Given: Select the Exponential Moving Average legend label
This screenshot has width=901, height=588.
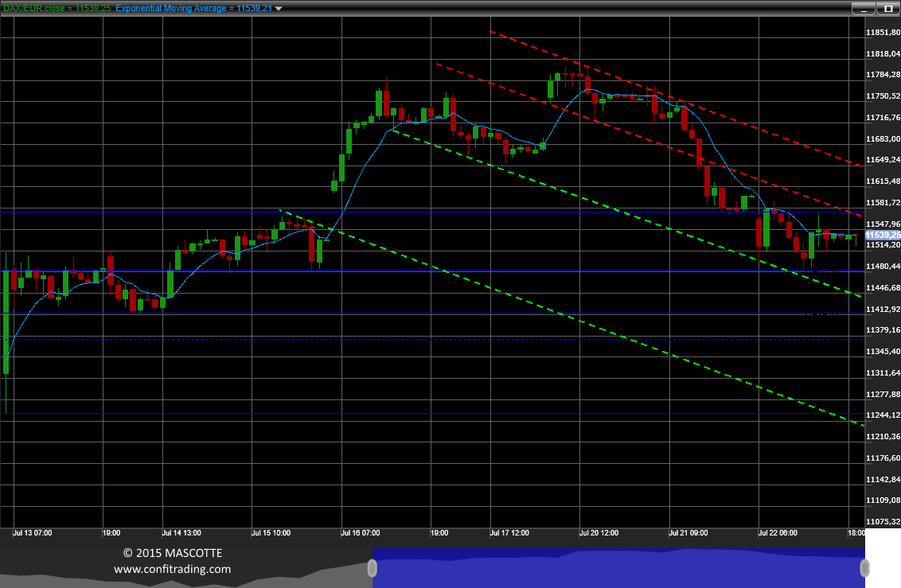Looking at the screenshot, I should click(x=193, y=8).
